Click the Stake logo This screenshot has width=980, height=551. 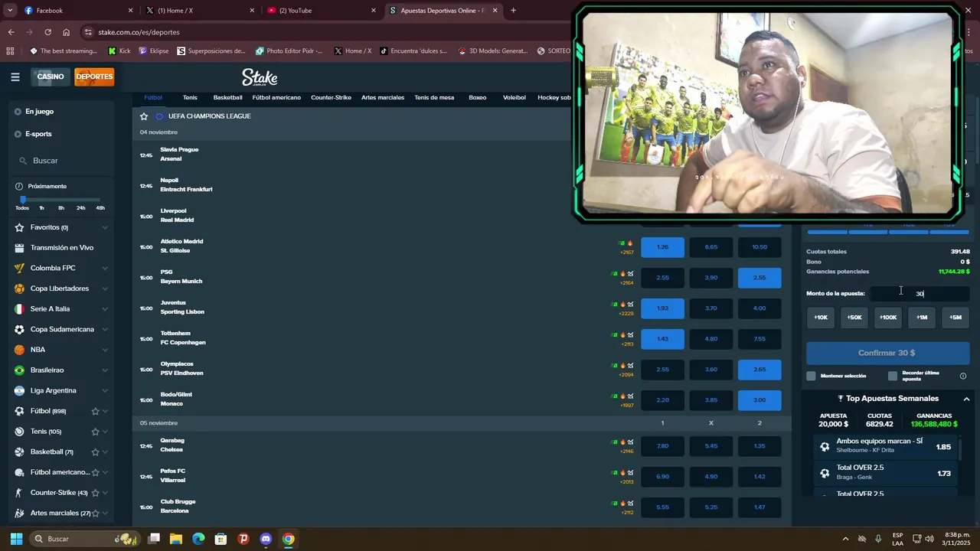pos(260,77)
